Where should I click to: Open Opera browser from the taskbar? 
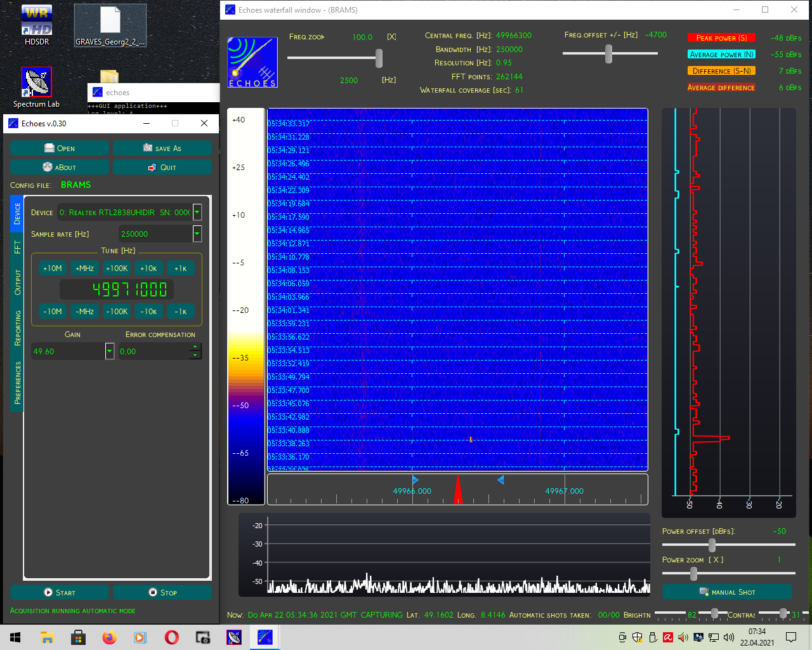[171, 637]
